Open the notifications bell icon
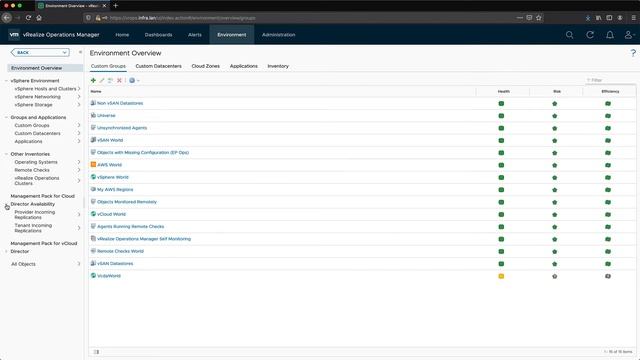 click(x=610, y=35)
